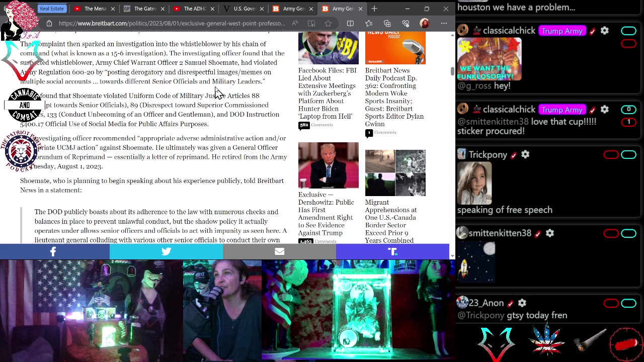Click the cannabis leaf flag icon
This screenshot has height=362, width=644.
point(547,340)
